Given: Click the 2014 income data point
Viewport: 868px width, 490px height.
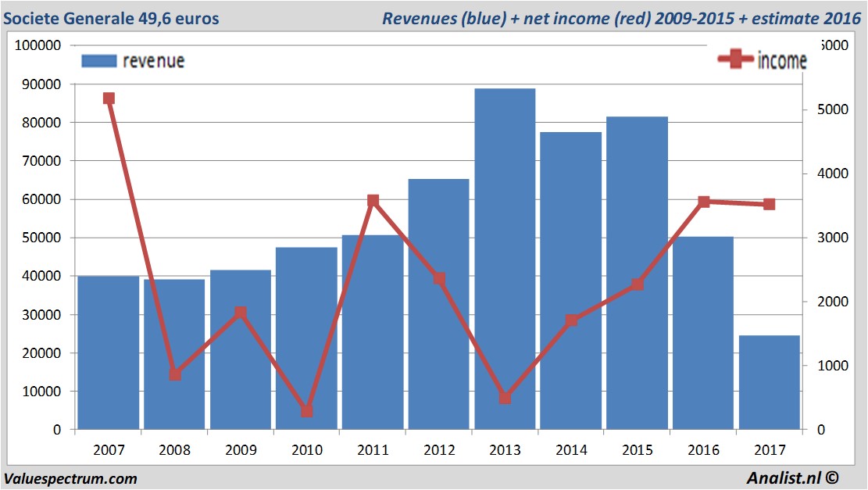Looking at the screenshot, I should (x=571, y=320).
